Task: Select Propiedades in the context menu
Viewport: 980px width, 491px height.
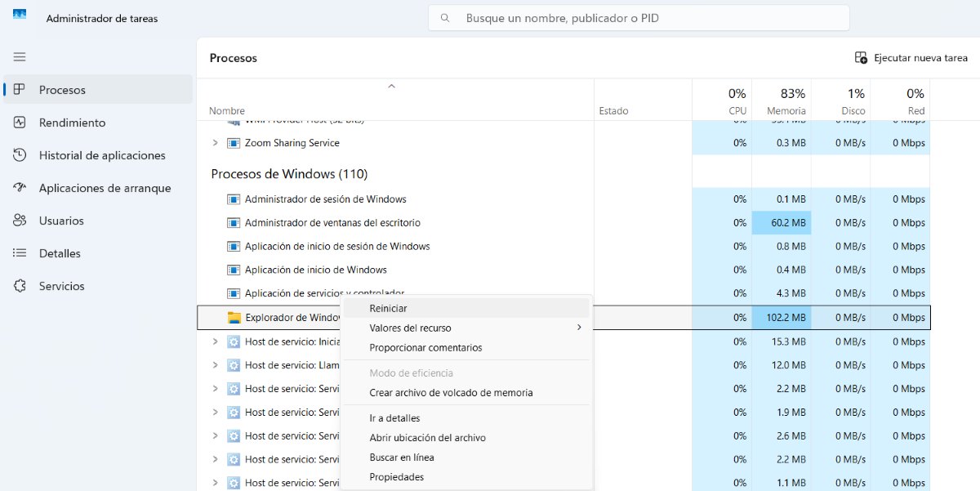Action: (x=396, y=477)
